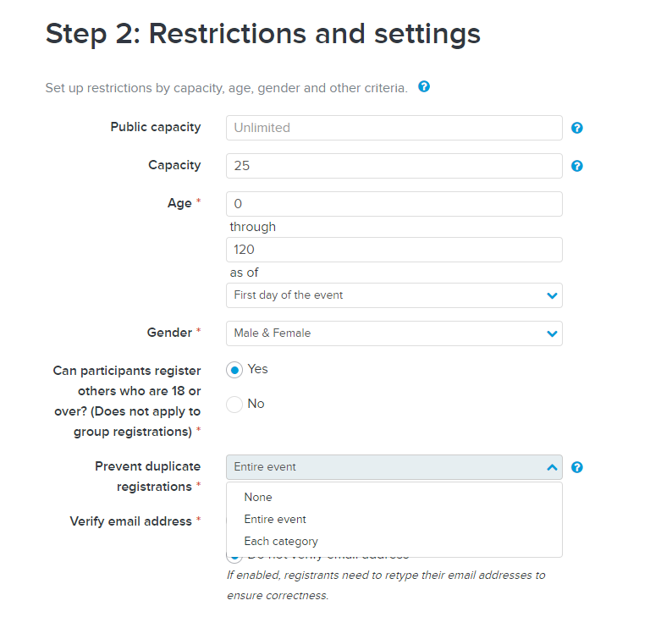Click the Public capacity help icon
The image size is (672, 617).
click(x=577, y=128)
